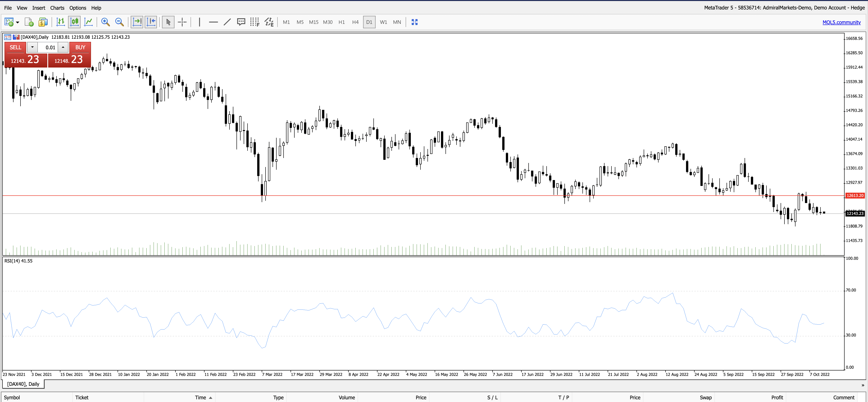Switch timeframe to M30
Screen dimensions: 868x402
[x=327, y=22]
